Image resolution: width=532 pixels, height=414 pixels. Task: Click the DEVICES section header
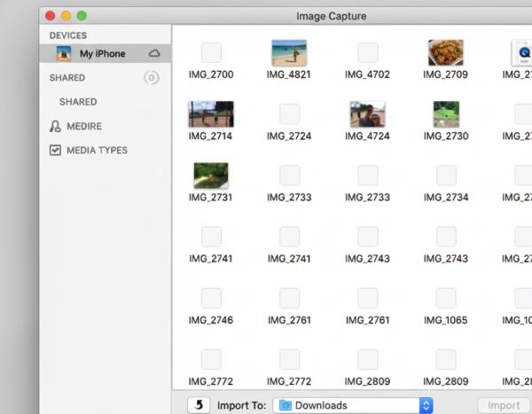click(x=68, y=35)
